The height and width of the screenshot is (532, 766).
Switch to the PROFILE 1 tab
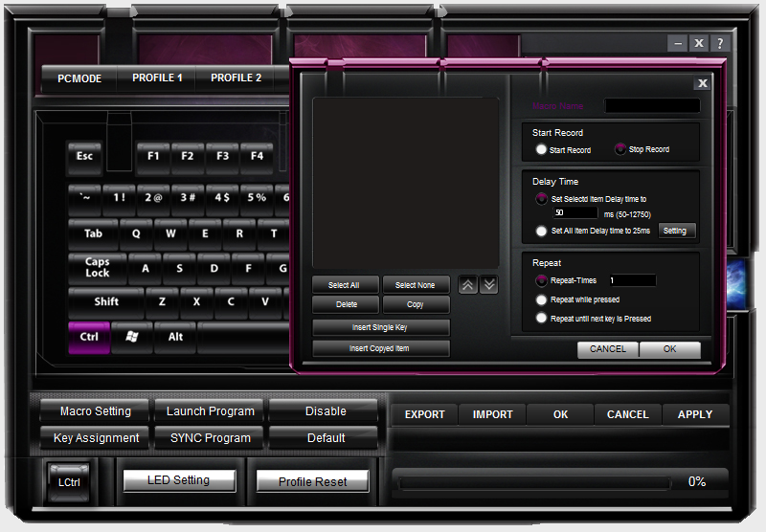(x=157, y=78)
